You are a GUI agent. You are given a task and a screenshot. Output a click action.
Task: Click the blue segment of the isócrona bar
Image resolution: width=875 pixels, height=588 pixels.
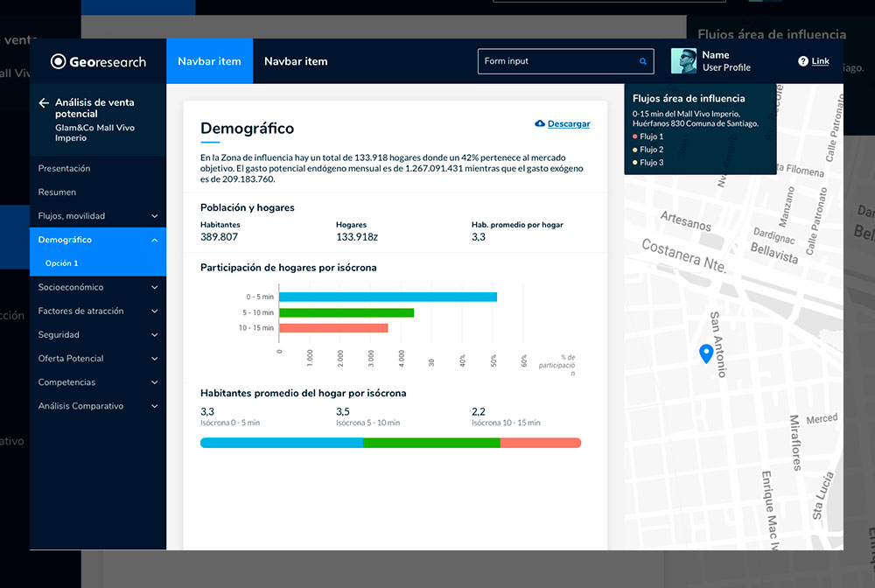click(x=281, y=443)
